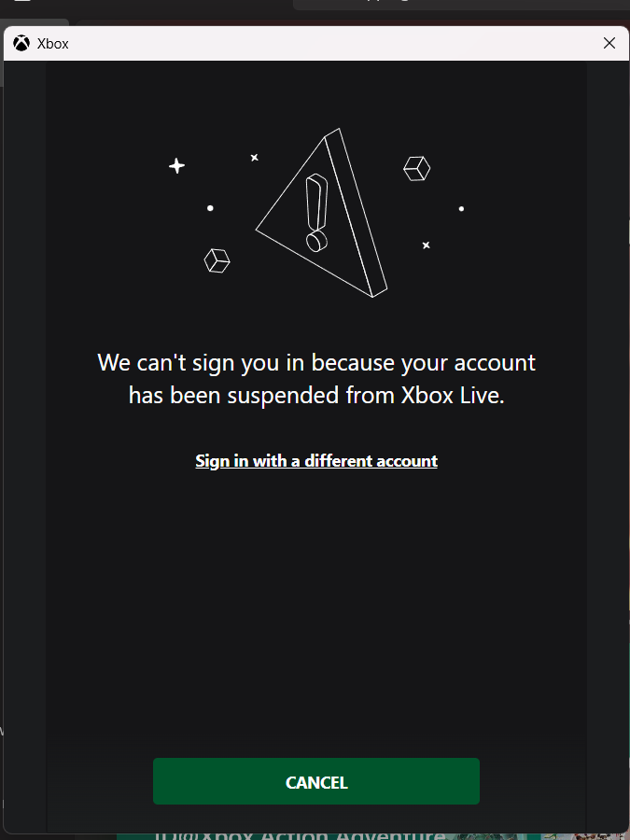Image resolution: width=630 pixels, height=840 pixels.
Task: Click the Xbox logo in title bar
Action: (x=21, y=43)
